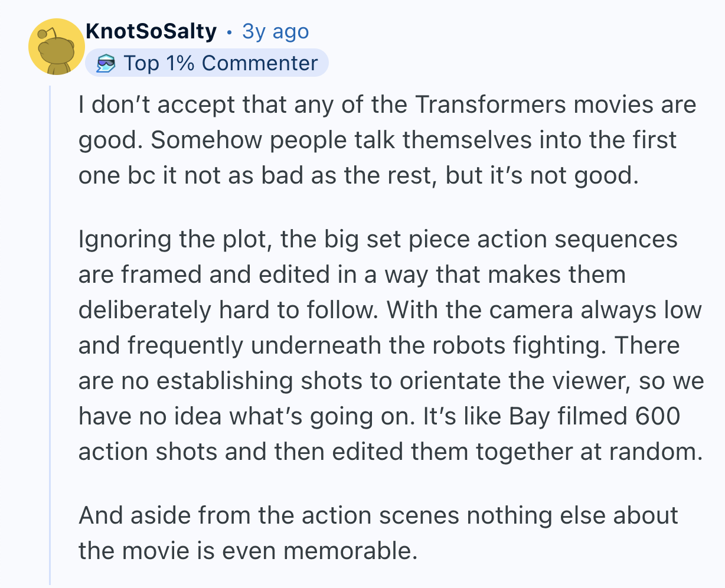This screenshot has height=588, width=725.
Task: Click the word "underneath" in the comment
Action: pos(316,345)
